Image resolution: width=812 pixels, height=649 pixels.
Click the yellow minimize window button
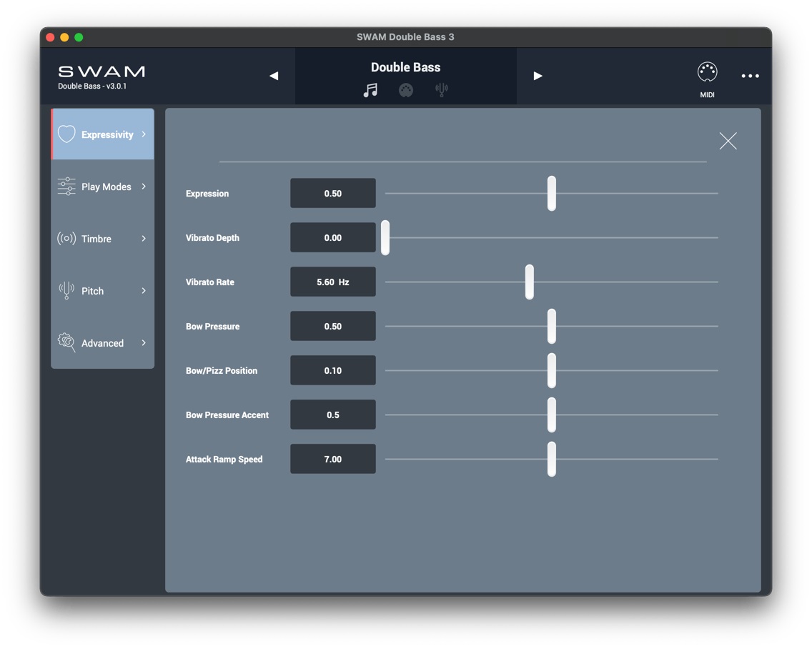click(x=65, y=37)
